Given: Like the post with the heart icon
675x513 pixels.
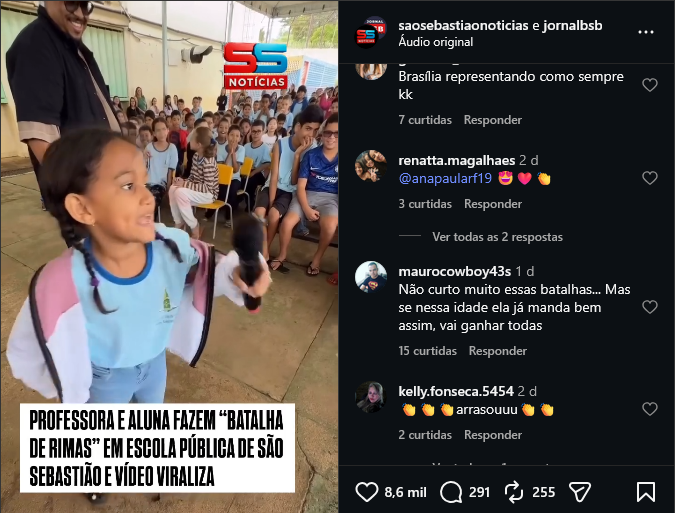Looking at the screenshot, I should [367, 492].
